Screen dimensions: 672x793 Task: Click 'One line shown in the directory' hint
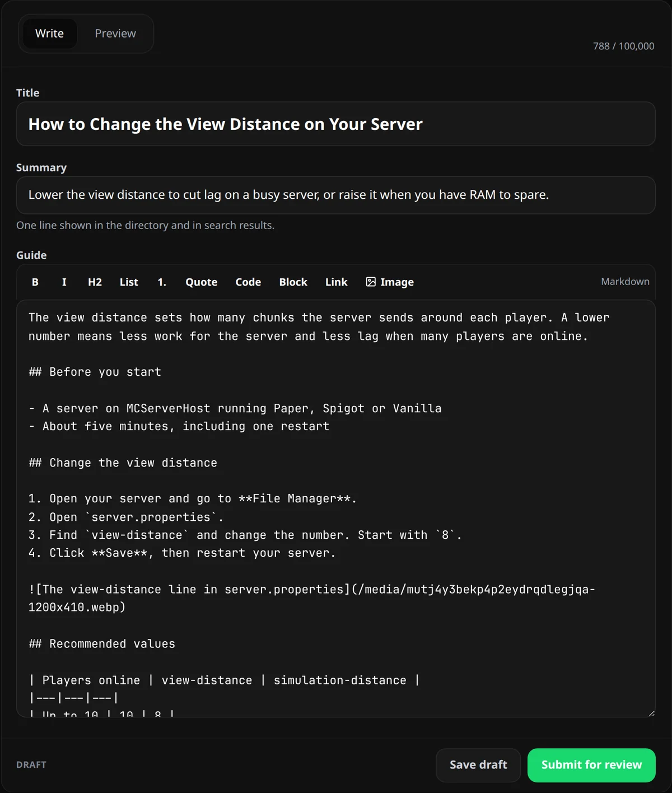point(146,225)
